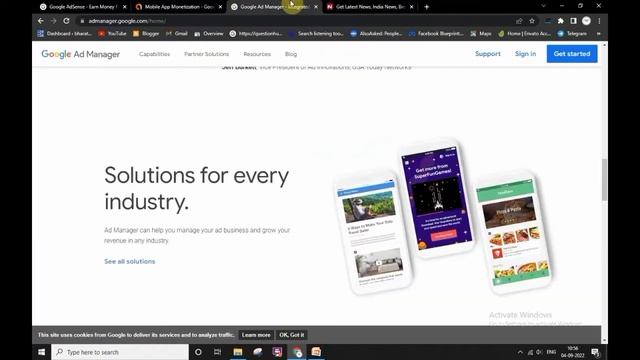The width and height of the screenshot is (640, 360).
Task: Click the pizza and pasta phone mockup
Action: tap(513, 233)
